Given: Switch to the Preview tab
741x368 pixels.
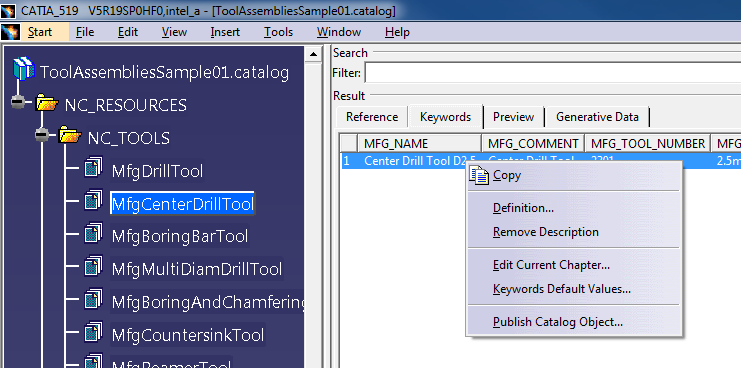Looking at the screenshot, I should pos(513,117).
